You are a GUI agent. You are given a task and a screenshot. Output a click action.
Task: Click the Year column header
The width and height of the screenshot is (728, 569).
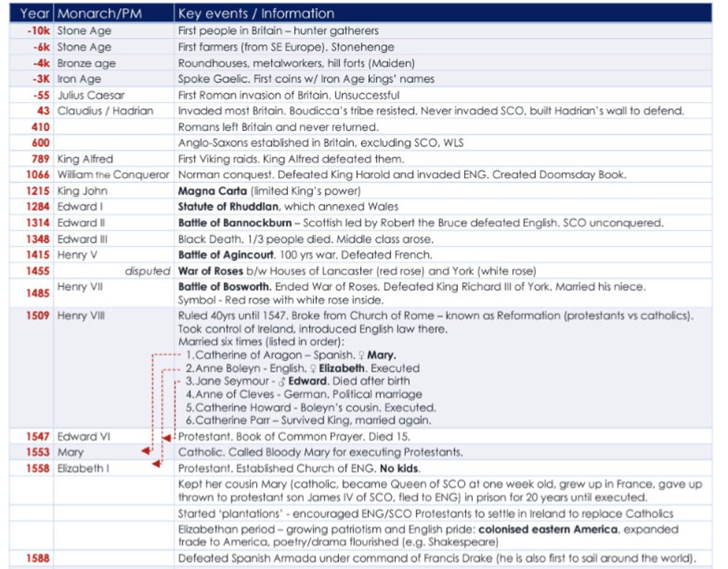tap(34, 13)
